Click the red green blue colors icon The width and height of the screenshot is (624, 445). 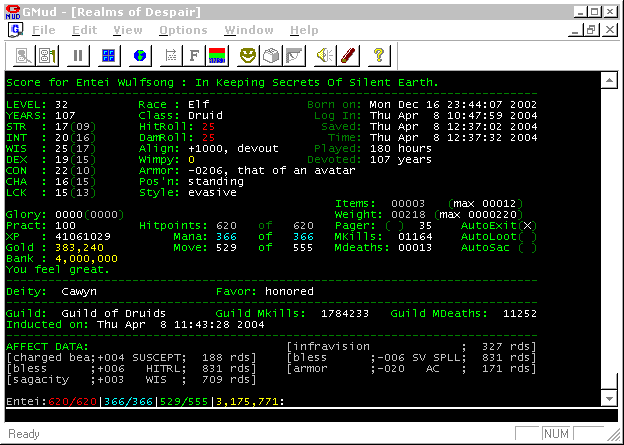click(217, 55)
